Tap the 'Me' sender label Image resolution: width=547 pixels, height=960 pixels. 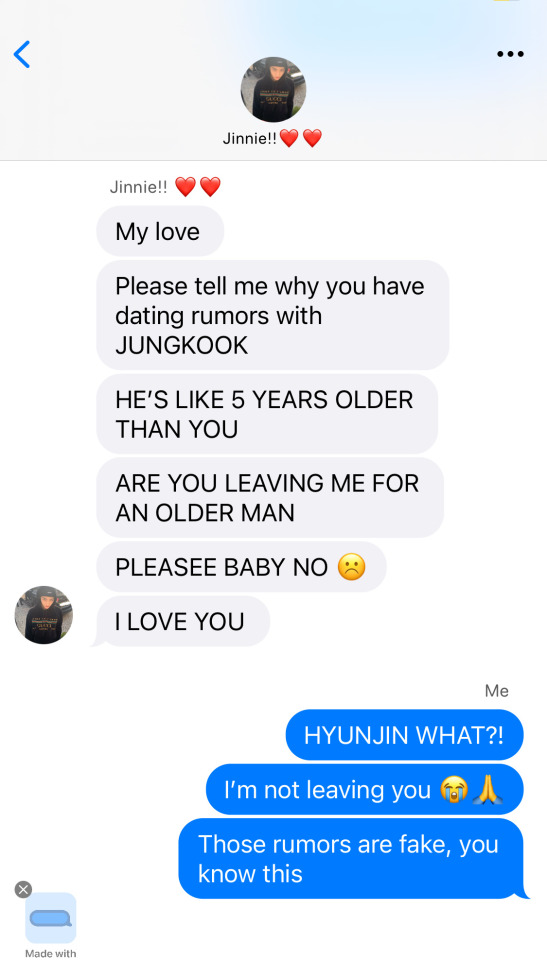(496, 691)
